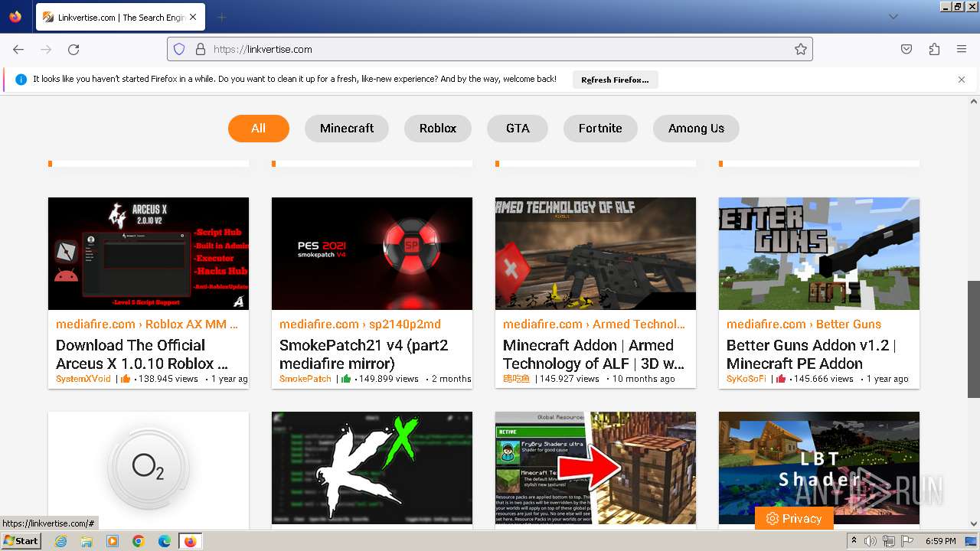Viewport: 980px width, 551px height.
Task: Open the Extensions puzzle icon
Action: tap(934, 49)
